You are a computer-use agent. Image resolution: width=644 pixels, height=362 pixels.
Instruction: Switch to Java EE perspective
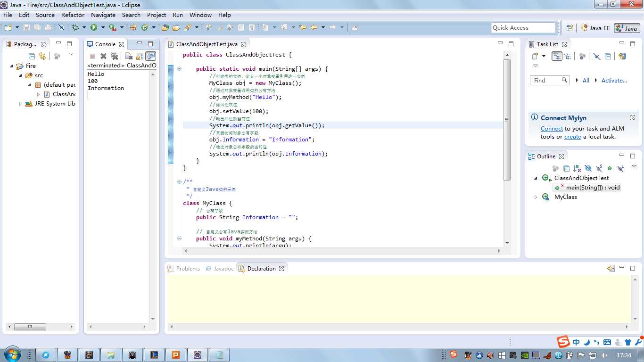[x=595, y=28]
